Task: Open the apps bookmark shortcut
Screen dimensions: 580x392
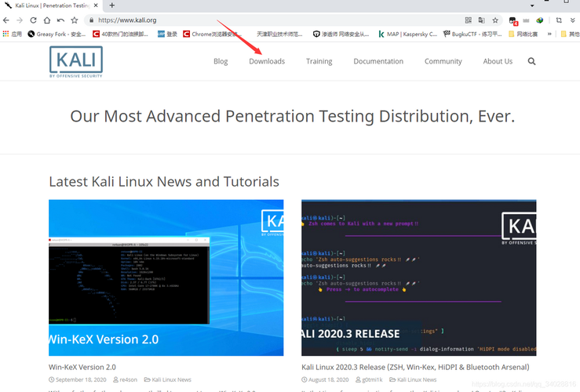Action: pyautogui.click(x=13, y=34)
